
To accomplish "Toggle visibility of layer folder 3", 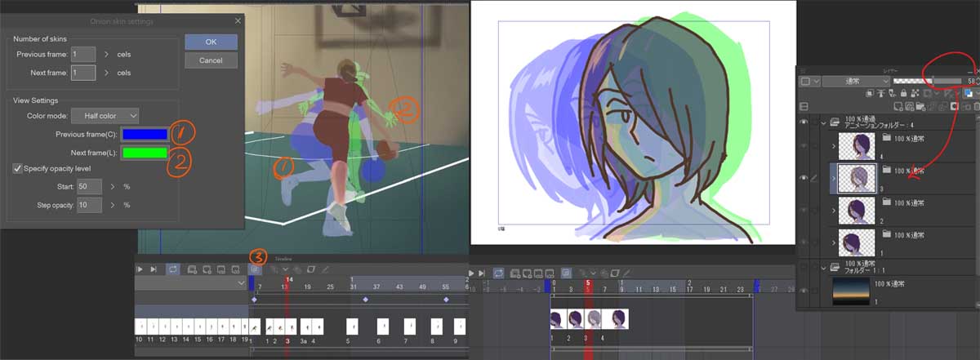I will (804, 178).
